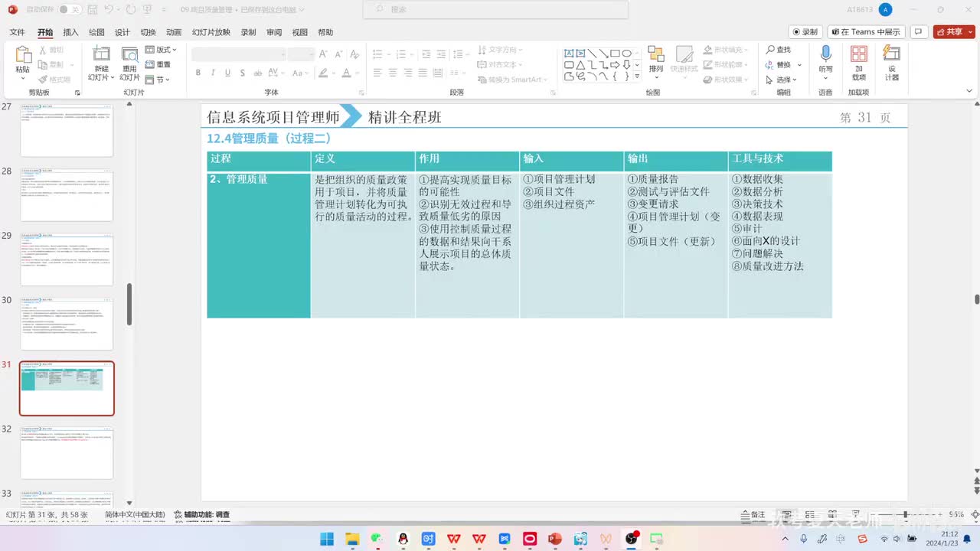Click the New Slide (新建幻灯片) icon
The image size is (980, 551).
[x=101, y=54]
